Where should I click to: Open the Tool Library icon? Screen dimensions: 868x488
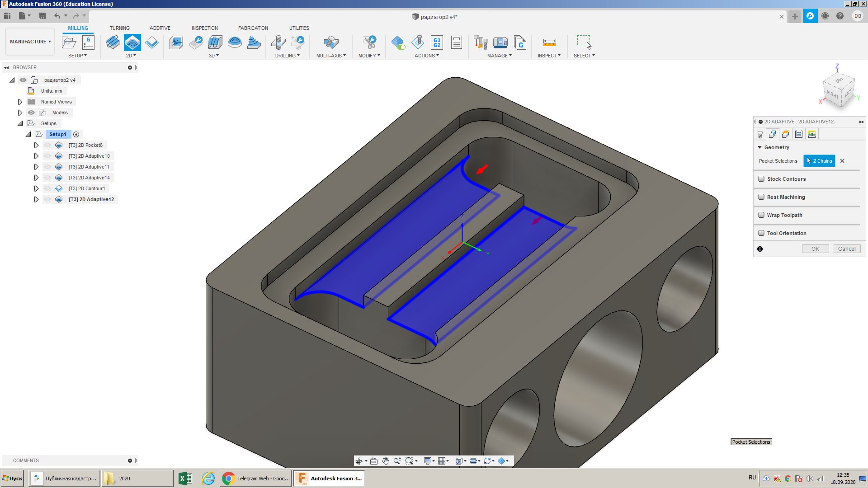click(481, 42)
